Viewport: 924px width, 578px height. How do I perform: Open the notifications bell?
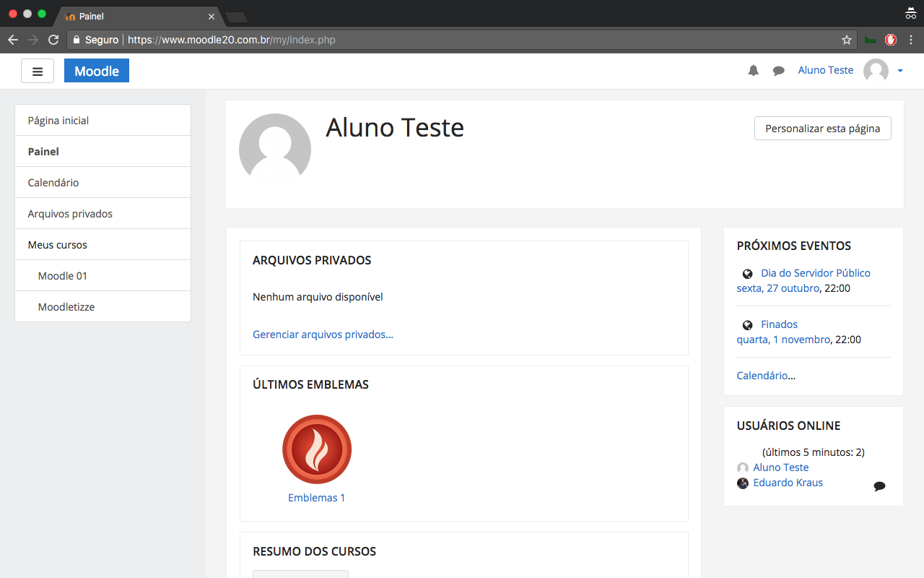pyautogui.click(x=754, y=70)
